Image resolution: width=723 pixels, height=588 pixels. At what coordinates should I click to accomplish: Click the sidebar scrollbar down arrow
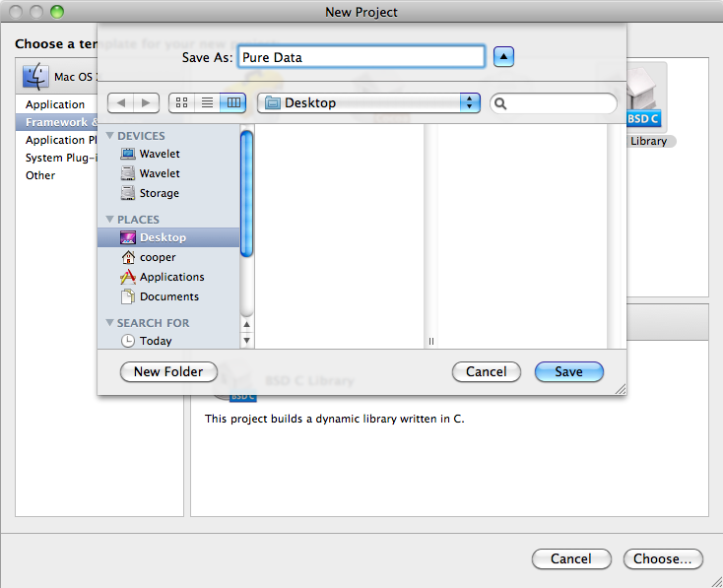(x=246, y=341)
